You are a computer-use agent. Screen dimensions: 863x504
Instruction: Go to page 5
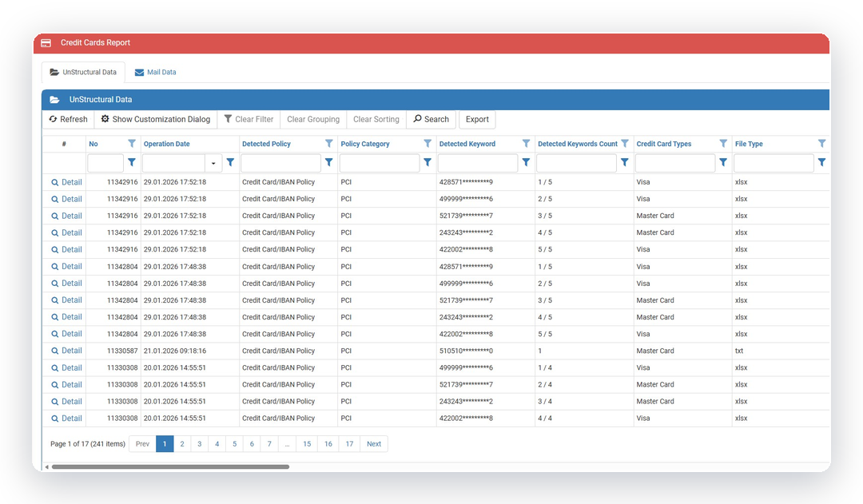pos(234,444)
